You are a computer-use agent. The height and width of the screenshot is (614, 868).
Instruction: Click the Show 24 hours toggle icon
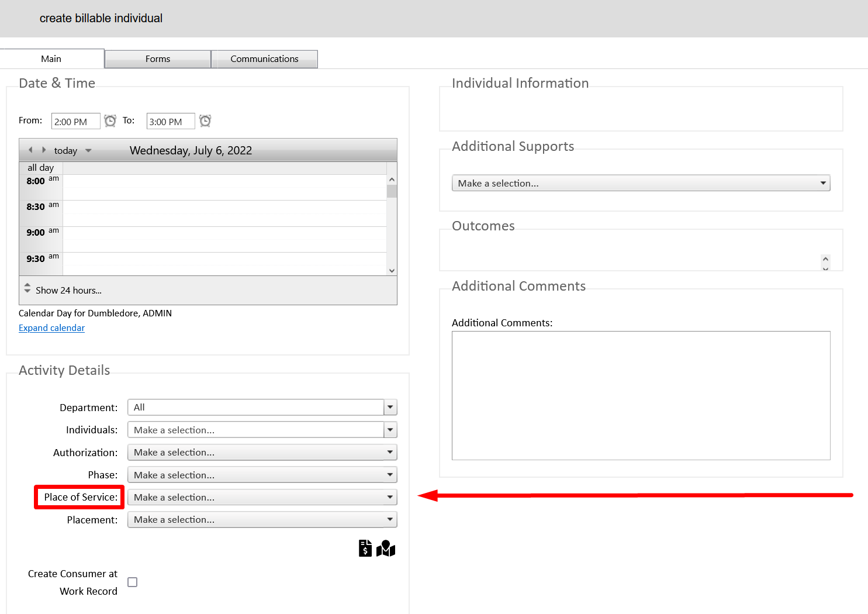click(x=27, y=288)
